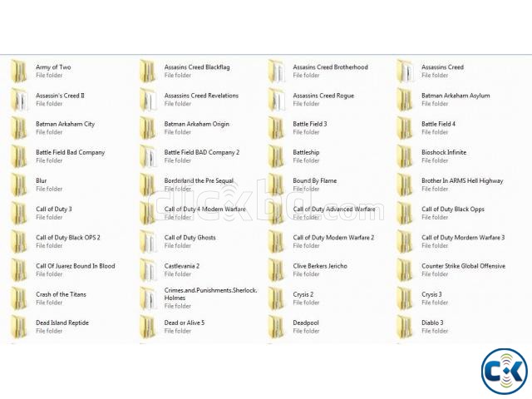Select Brother In ARMS Hell Highway label

tap(462, 180)
